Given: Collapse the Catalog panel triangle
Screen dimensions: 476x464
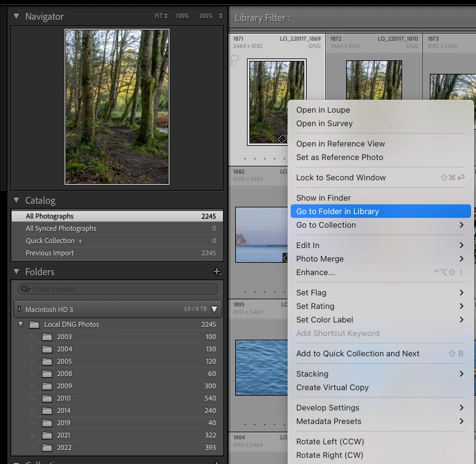Looking at the screenshot, I should pyautogui.click(x=17, y=200).
